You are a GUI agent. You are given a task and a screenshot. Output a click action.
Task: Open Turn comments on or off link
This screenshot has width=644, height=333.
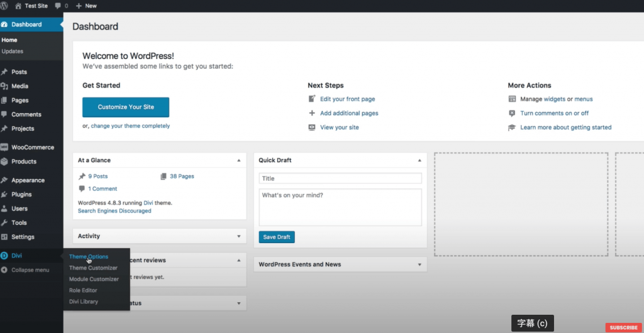click(x=555, y=113)
